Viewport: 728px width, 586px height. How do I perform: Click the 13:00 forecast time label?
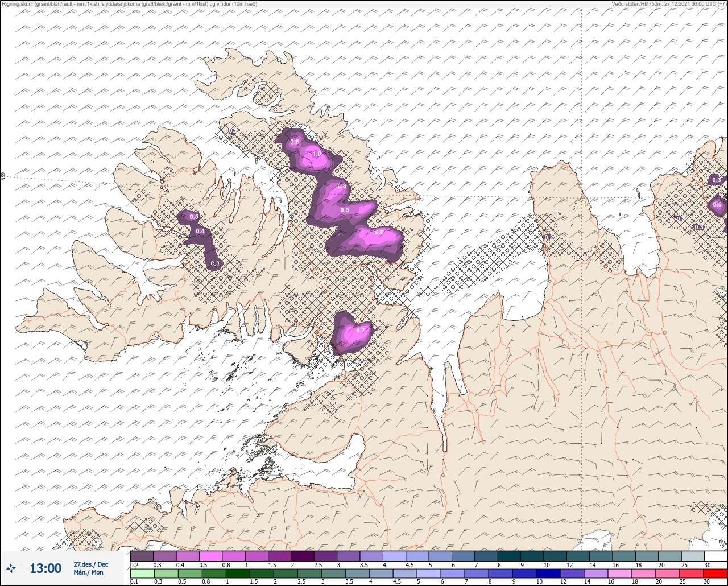coord(45,568)
